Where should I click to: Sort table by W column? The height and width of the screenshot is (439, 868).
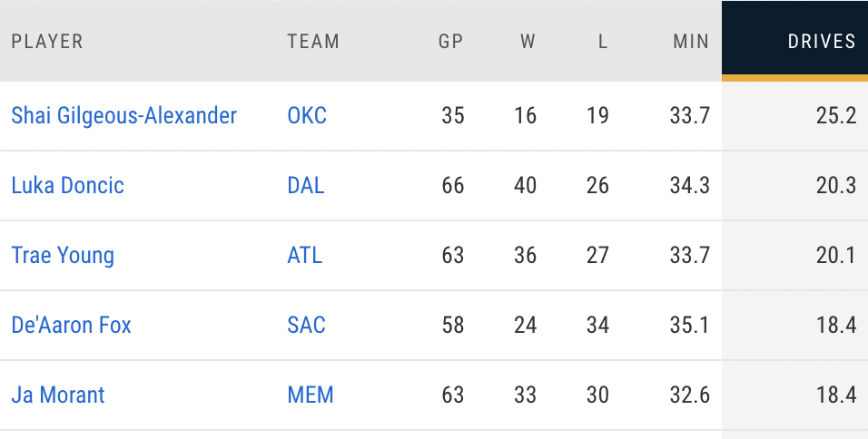click(x=528, y=42)
